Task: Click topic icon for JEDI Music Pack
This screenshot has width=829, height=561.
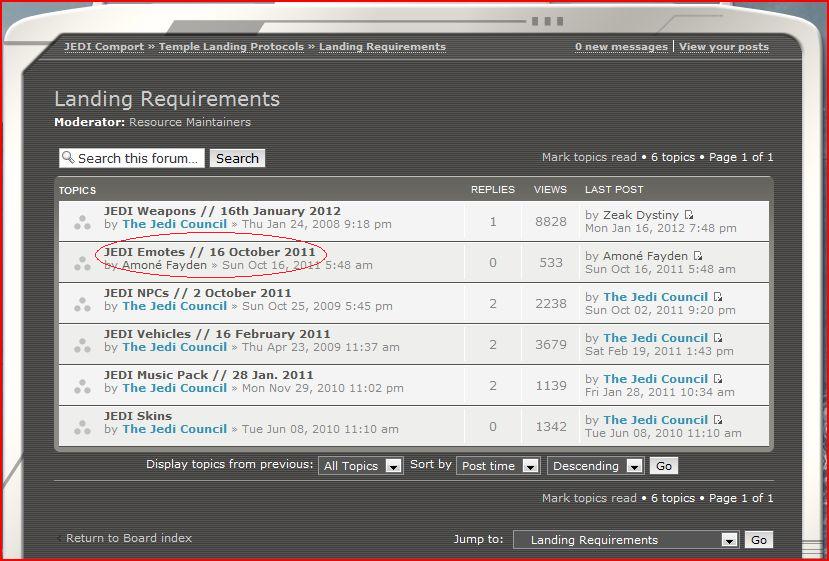Action: pos(82,386)
